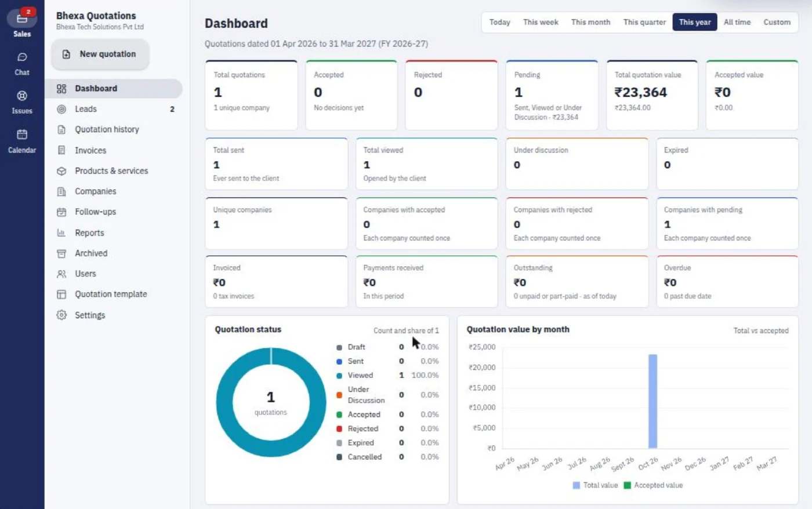This screenshot has height=509, width=812.
Task: Open the Quotation history sidebar entry
Action: [x=114, y=129]
